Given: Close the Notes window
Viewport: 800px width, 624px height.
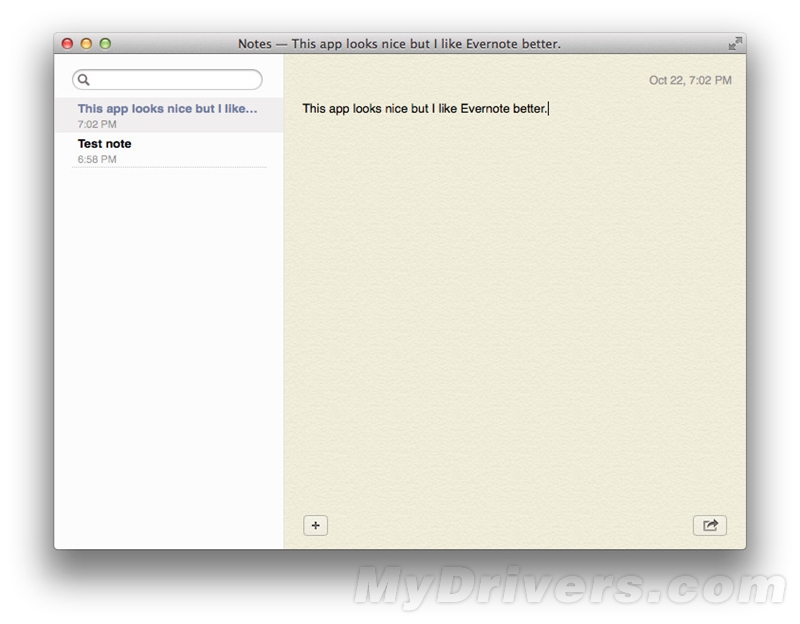Looking at the screenshot, I should (x=67, y=44).
